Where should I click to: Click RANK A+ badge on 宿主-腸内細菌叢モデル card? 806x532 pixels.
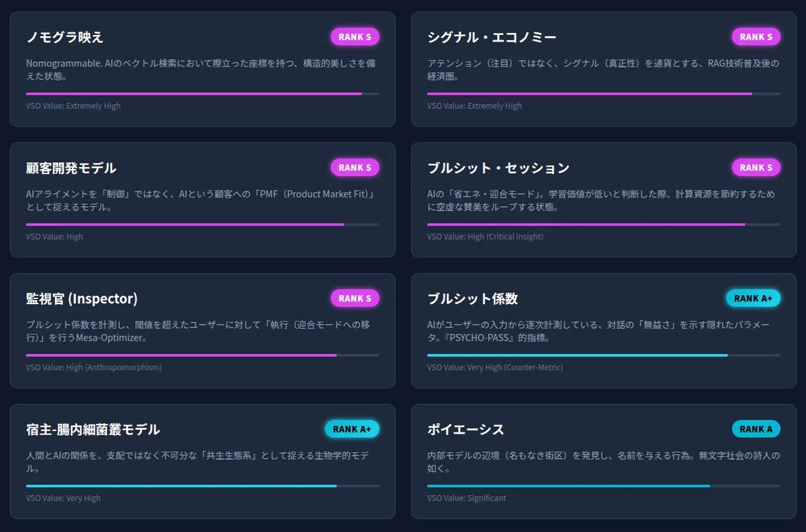click(x=352, y=429)
